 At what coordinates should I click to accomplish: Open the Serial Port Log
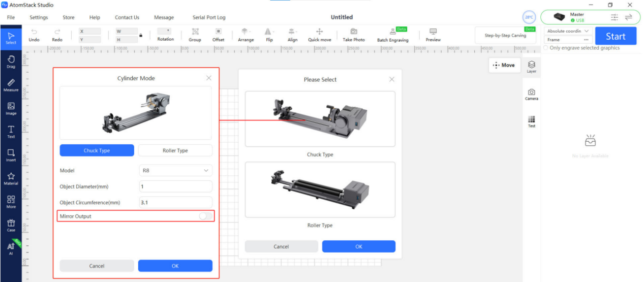click(x=209, y=17)
